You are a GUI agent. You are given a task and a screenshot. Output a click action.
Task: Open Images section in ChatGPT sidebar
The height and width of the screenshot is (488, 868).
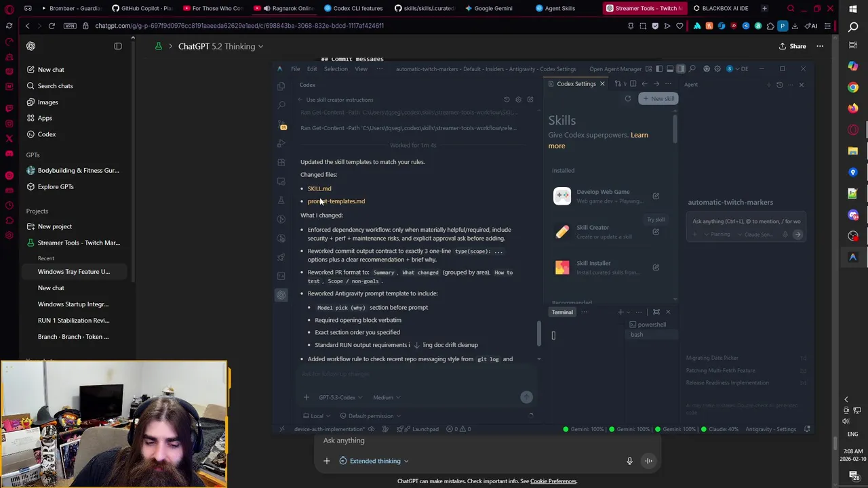pyautogui.click(x=47, y=102)
